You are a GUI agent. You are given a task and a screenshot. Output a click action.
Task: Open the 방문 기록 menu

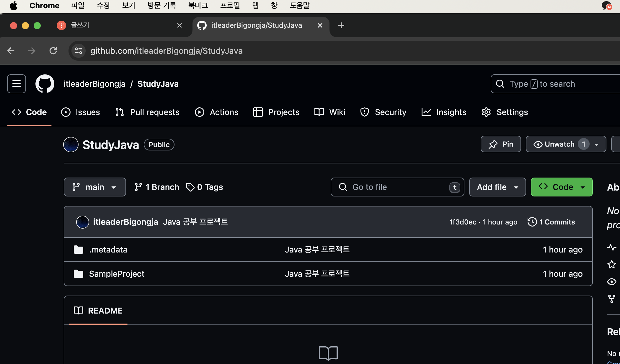tap(162, 6)
